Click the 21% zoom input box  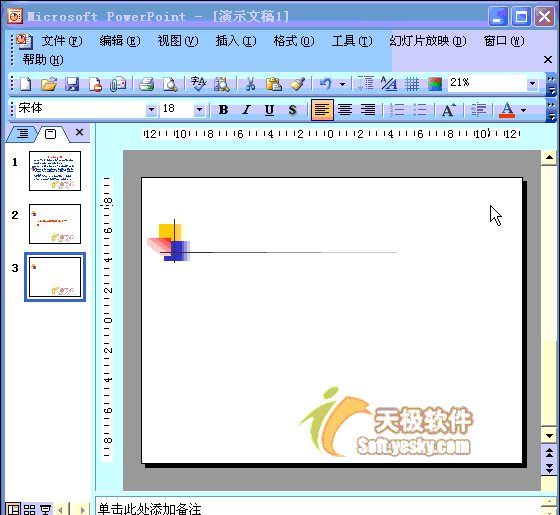click(487, 83)
